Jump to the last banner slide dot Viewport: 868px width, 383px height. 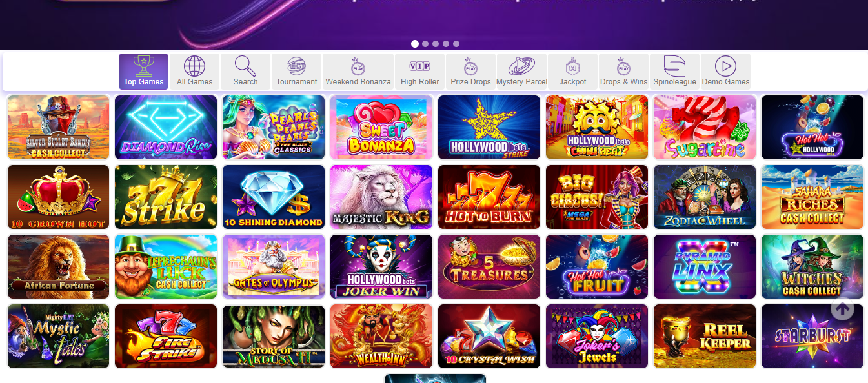[456, 44]
